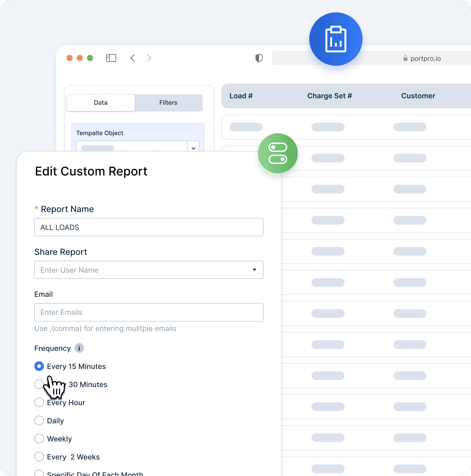Click the Frequency info icon
Image resolution: width=471 pixels, height=476 pixels.
click(x=79, y=348)
